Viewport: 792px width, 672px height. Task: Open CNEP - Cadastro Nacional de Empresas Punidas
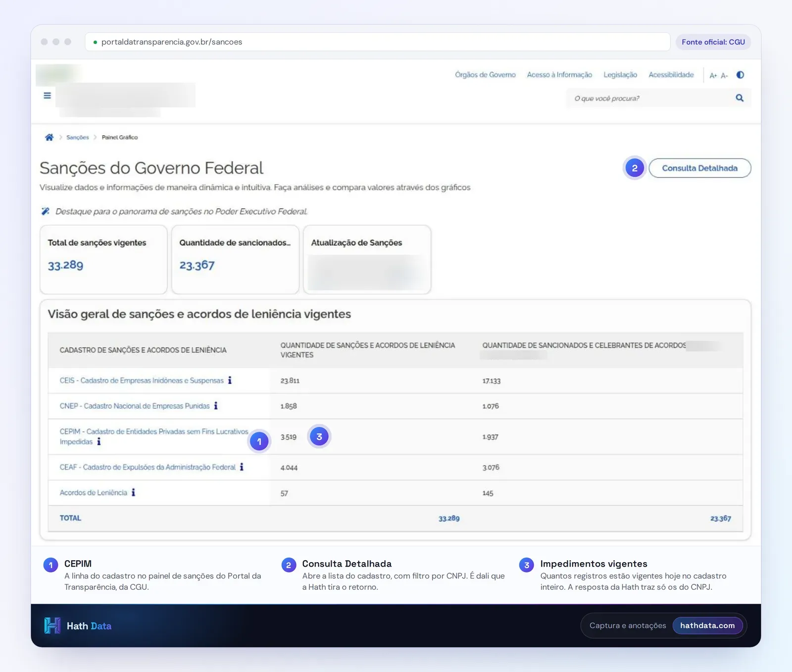tap(135, 406)
